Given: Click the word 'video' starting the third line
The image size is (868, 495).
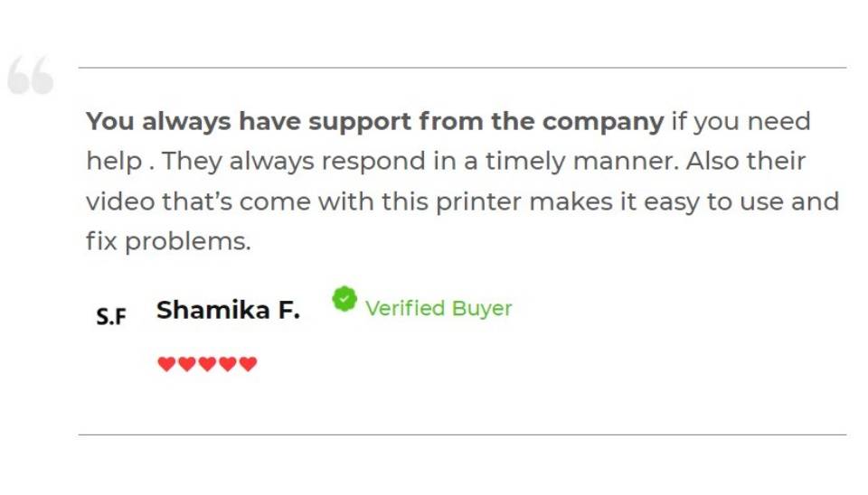Looking at the screenshot, I should pyautogui.click(x=120, y=201).
